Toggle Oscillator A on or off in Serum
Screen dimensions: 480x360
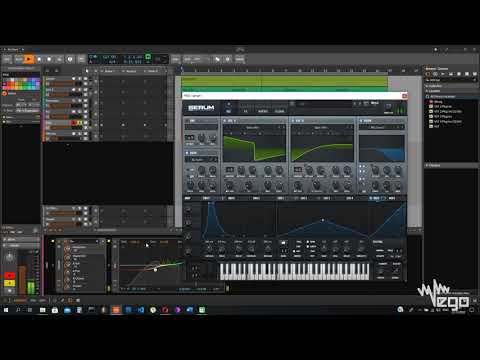pyautogui.click(x=226, y=120)
